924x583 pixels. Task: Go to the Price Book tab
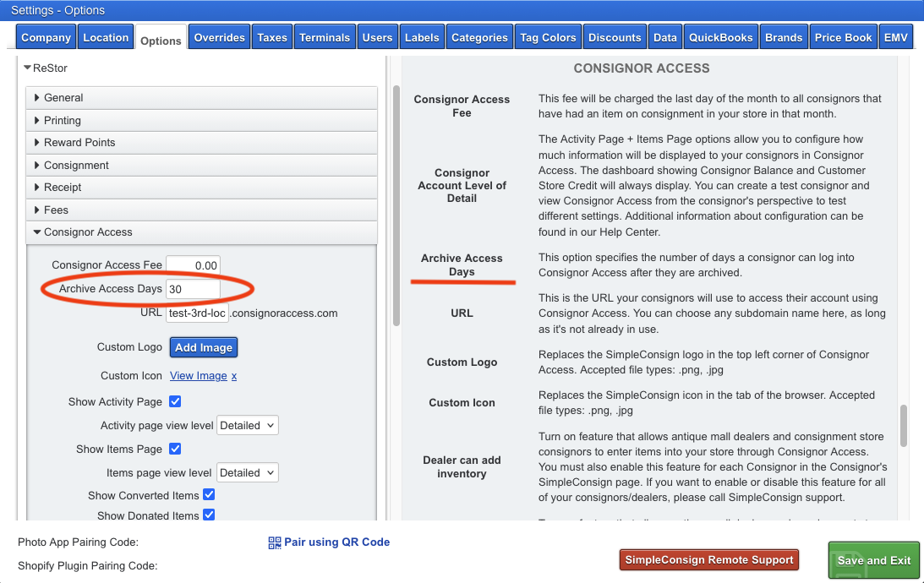tap(843, 37)
